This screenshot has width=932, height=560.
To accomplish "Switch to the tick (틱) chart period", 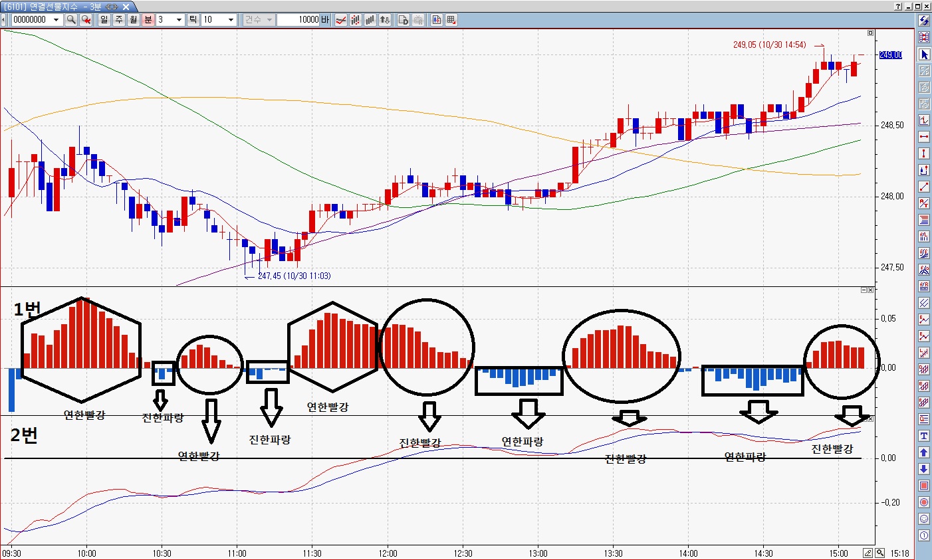I will click(193, 20).
